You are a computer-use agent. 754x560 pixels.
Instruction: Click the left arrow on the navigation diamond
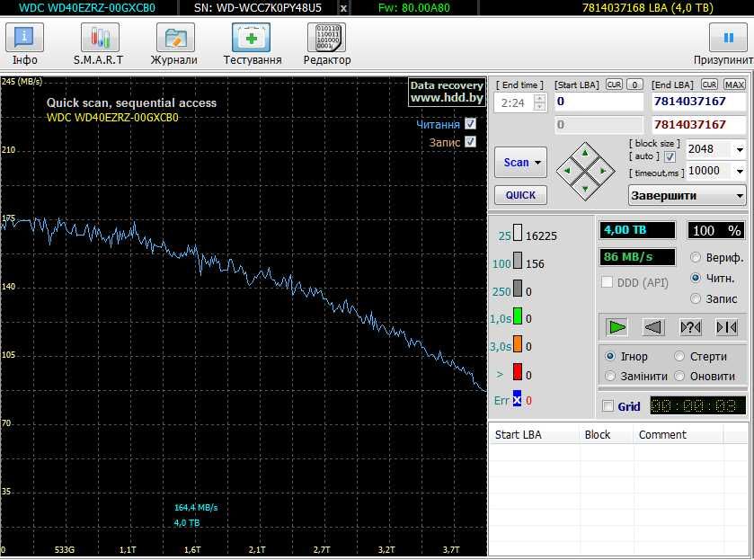(567, 171)
